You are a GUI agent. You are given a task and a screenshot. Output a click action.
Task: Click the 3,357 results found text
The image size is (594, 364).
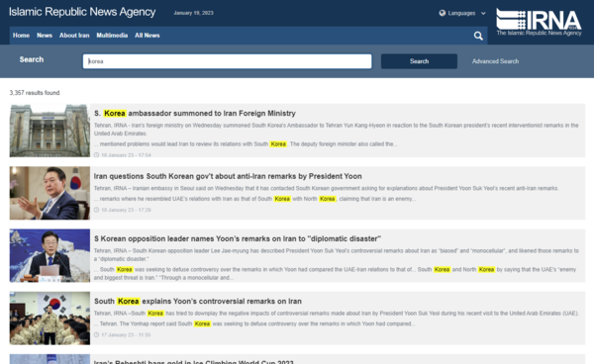coord(35,93)
